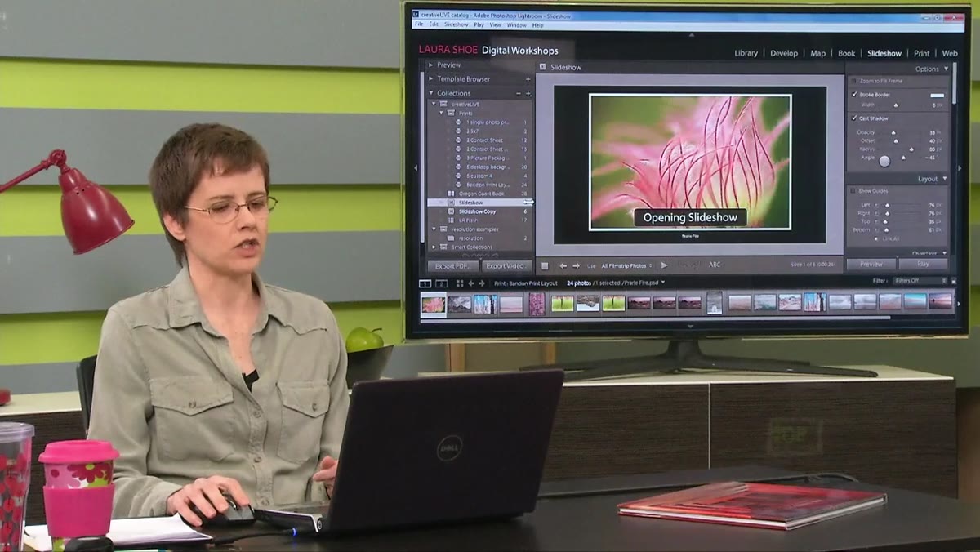
Task: Click the play triangle in the slideshow toolbar
Action: click(664, 265)
